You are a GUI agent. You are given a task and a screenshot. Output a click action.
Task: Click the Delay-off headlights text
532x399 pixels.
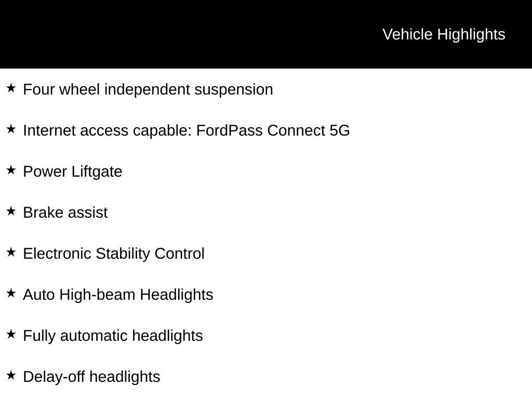[91, 377]
